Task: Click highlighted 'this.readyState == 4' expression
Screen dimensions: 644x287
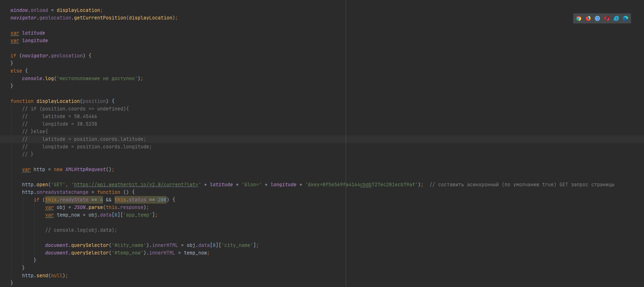Action: 74,200
